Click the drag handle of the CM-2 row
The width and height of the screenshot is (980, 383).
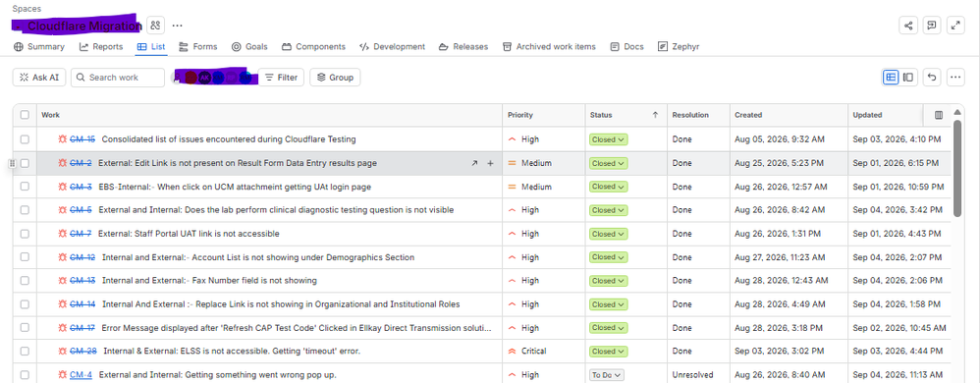(x=11, y=163)
